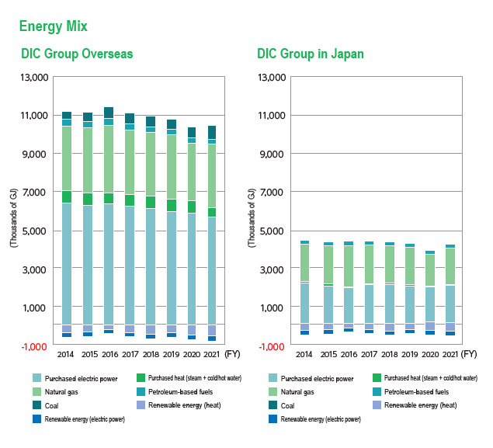The width and height of the screenshot is (493, 448).
Task: Click the Japan chart 2021 axis label
Action: 450,354
